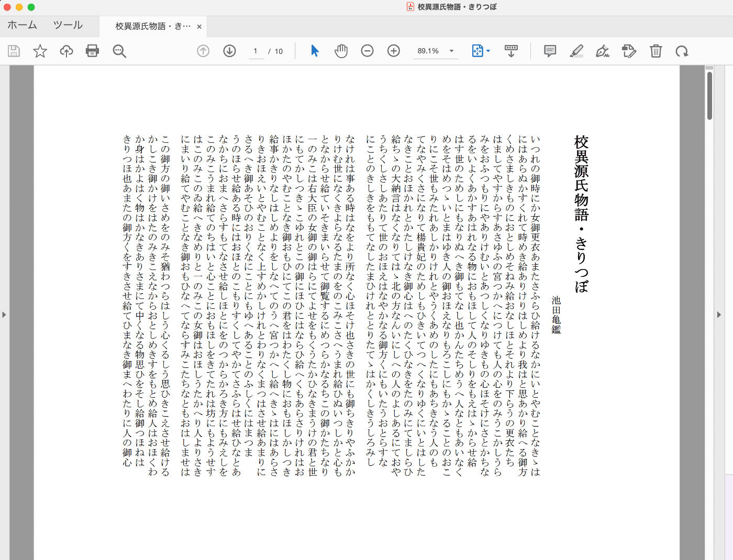Add document to favorites with star icon

tap(40, 51)
